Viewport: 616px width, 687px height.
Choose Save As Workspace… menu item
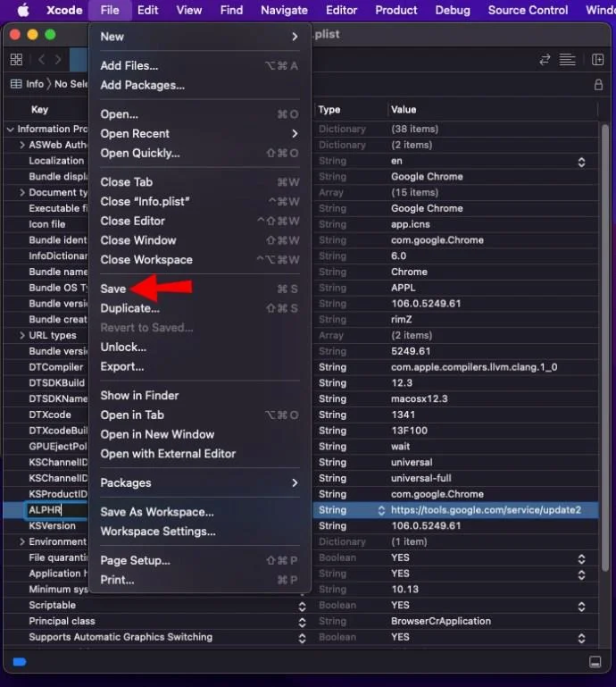(x=200, y=512)
